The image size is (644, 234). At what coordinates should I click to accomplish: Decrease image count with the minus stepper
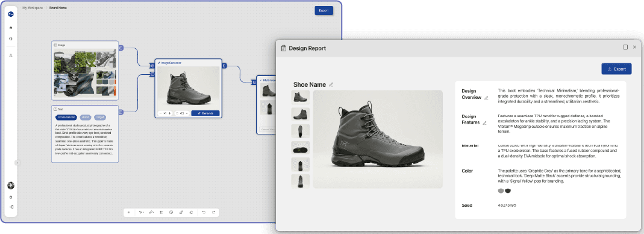tap(161, 113)
